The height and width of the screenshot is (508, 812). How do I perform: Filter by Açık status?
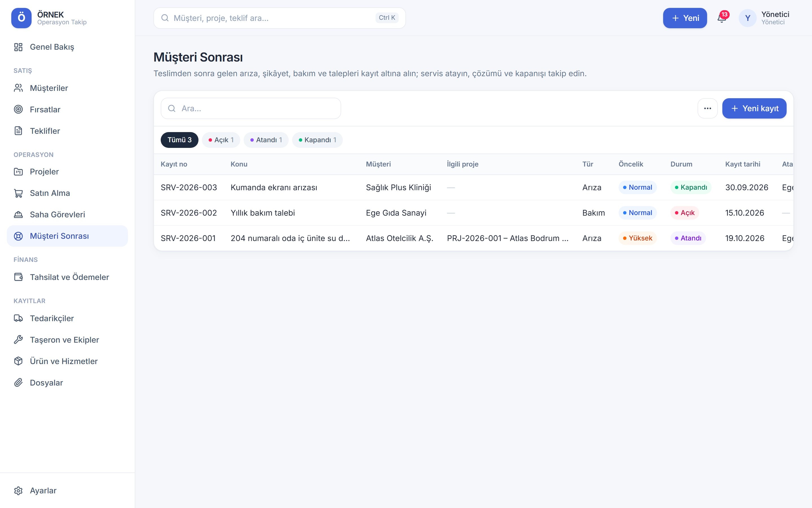coord(221,140)
